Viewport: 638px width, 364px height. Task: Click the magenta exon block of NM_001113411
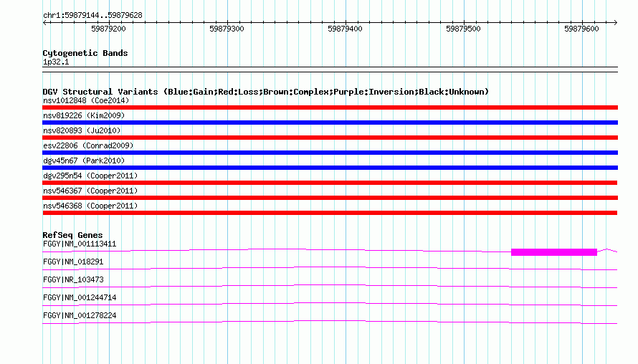click(x=554, y=252)
